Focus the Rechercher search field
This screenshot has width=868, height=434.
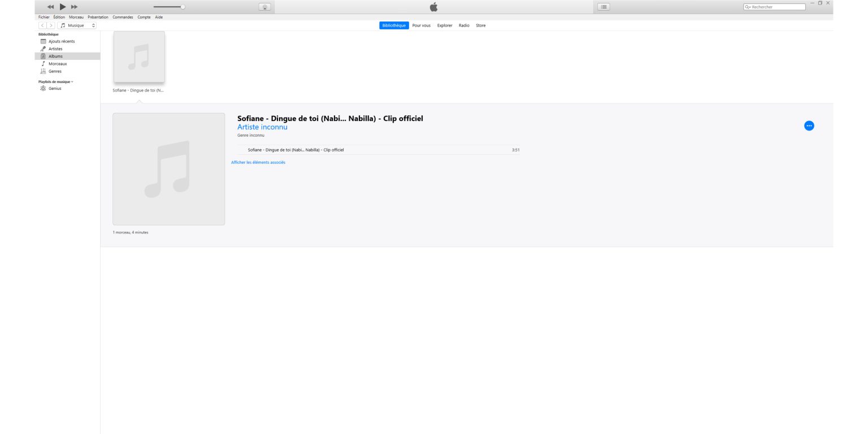775,7
